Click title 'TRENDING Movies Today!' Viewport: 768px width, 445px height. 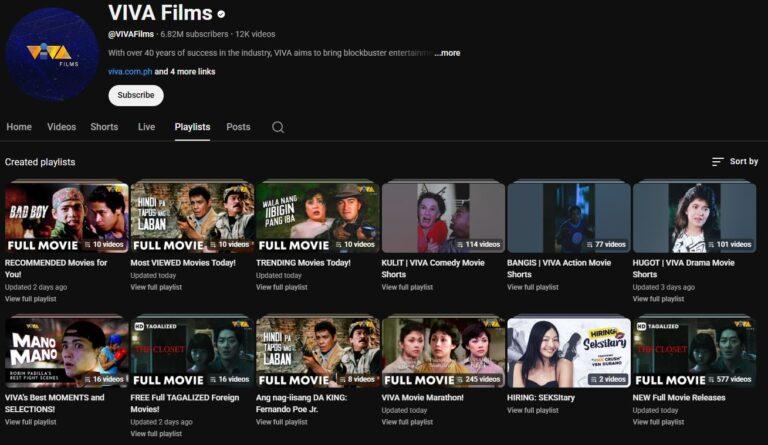point(303,263)
